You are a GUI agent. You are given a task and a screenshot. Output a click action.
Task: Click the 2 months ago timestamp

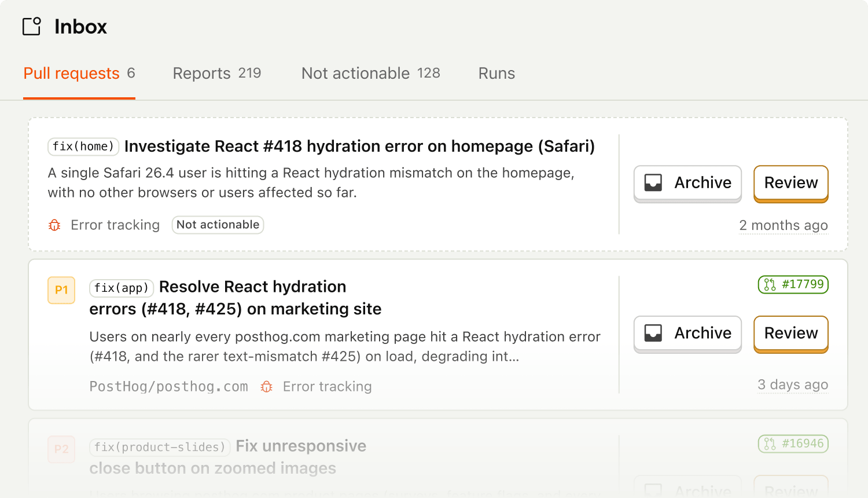(784, 225)
